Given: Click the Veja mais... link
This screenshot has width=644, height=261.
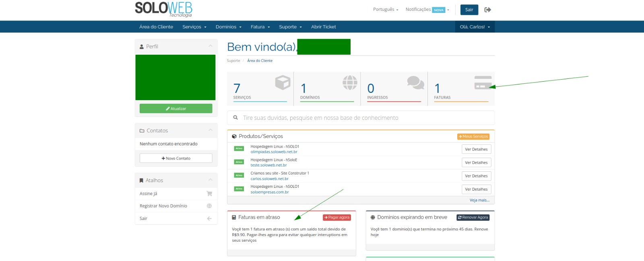Looking at the screenshot, I should pyautogui.click(x=479, y=200).
